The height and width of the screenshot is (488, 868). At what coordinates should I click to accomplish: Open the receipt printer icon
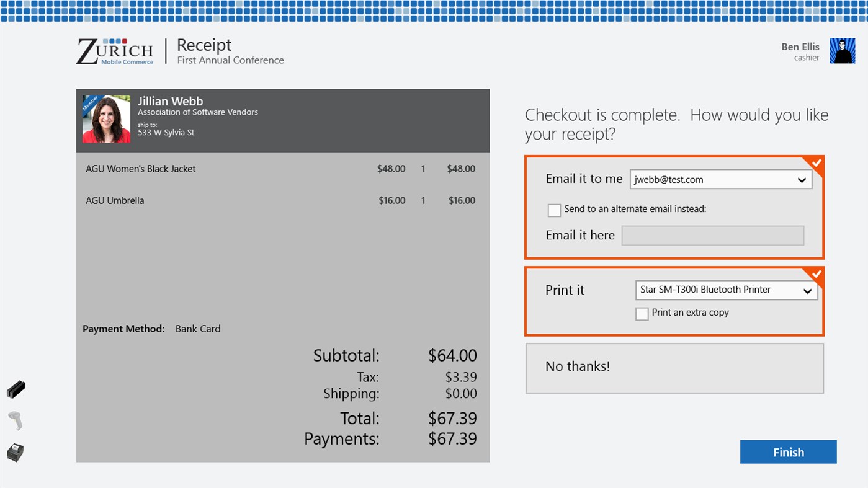coord(16,452)
